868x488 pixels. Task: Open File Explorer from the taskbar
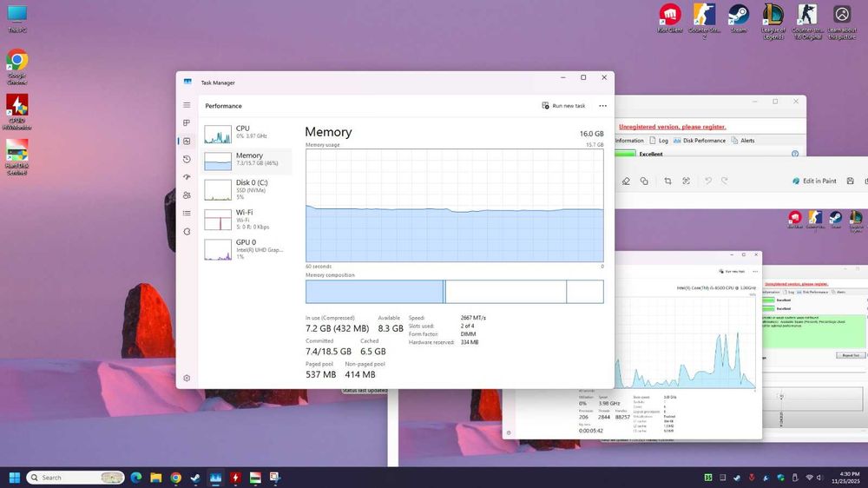[x=156, y=478]
